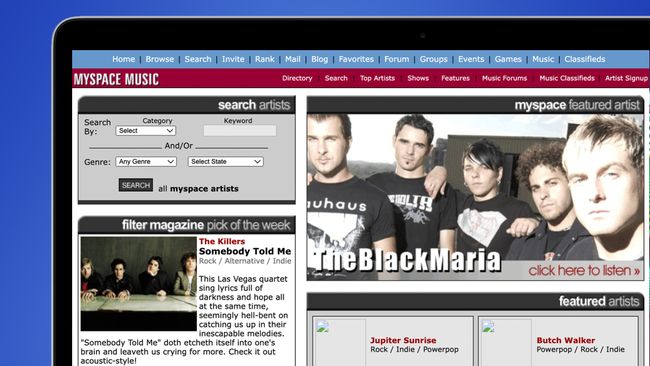650x366 pixels.
Task: Visit the Blog link
Action: 319,59
